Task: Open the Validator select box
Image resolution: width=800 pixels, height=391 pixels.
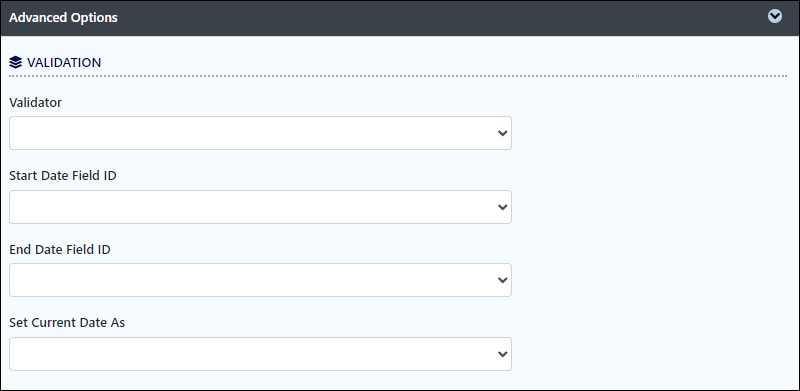Action: tap(260, 133)
